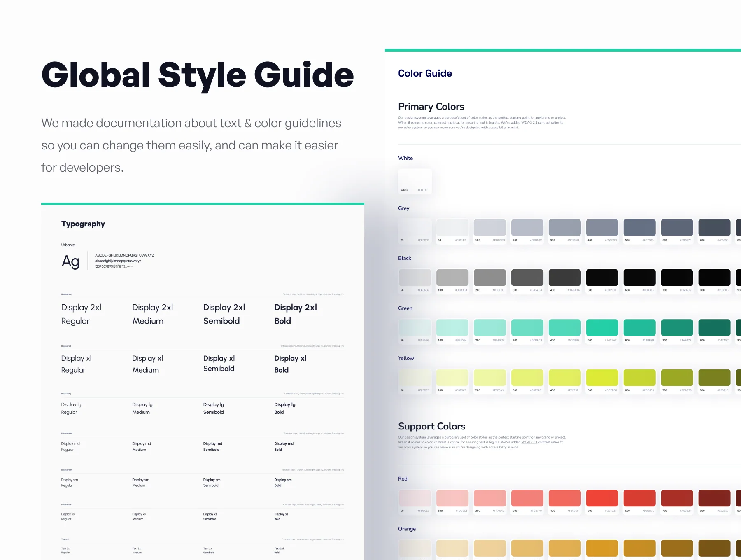Select the Display 2xl Bold sample

[x=296, y=314]
